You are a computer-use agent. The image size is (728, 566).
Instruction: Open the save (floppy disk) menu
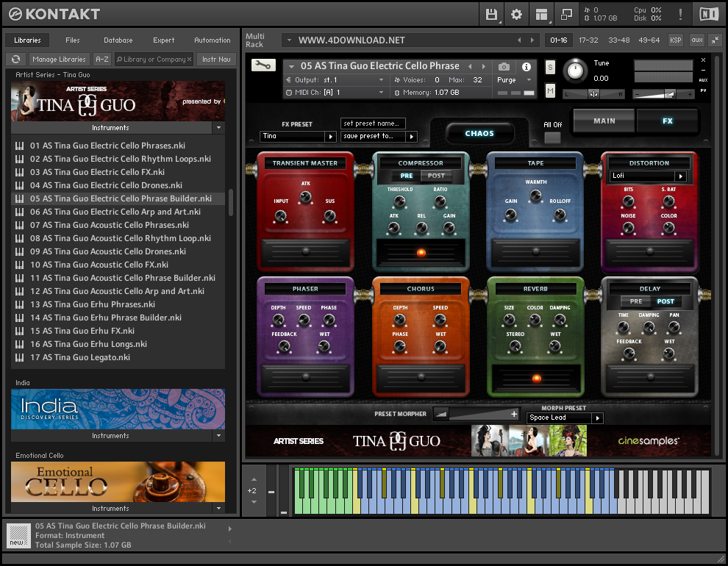pos(492,15)
